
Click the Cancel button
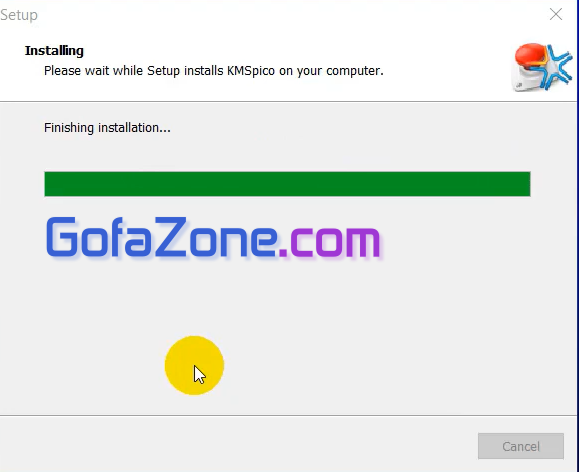(x=521, y=446)
